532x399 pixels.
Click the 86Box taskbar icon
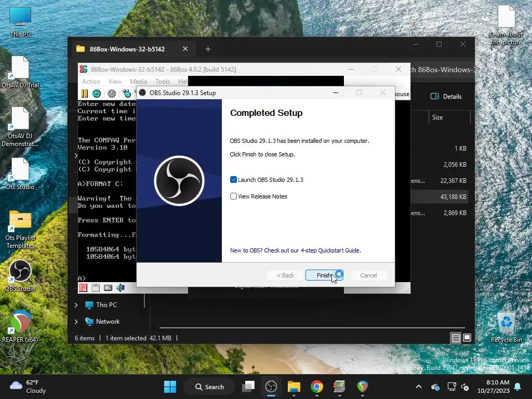[339, 387]
